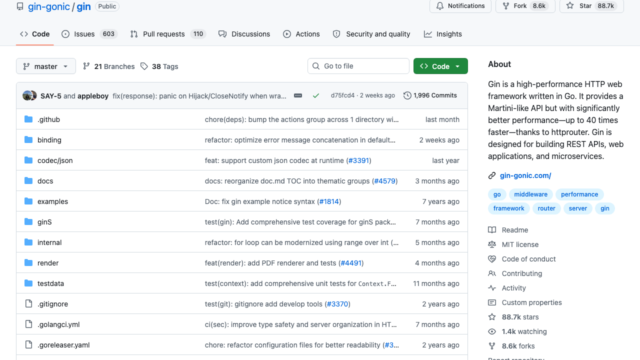Screen dimensions: 640x360
Task: Open the commit history clock icon
Action: pyautogui.click(x=407, y=96)
